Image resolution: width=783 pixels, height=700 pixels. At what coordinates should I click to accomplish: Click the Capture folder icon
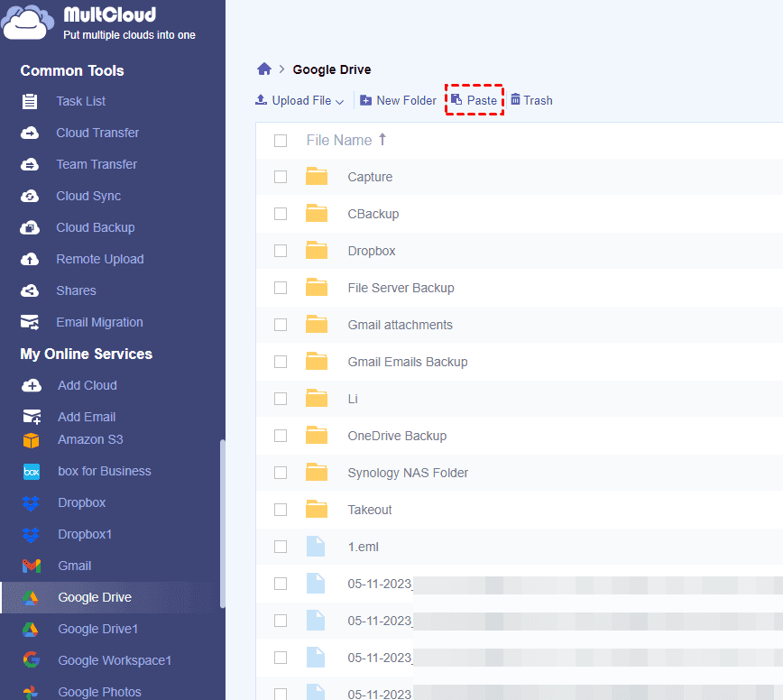(x=317, y=177)
